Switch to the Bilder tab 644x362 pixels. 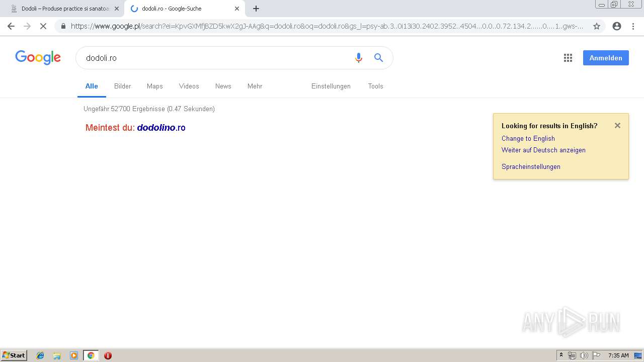click(122, 86)
